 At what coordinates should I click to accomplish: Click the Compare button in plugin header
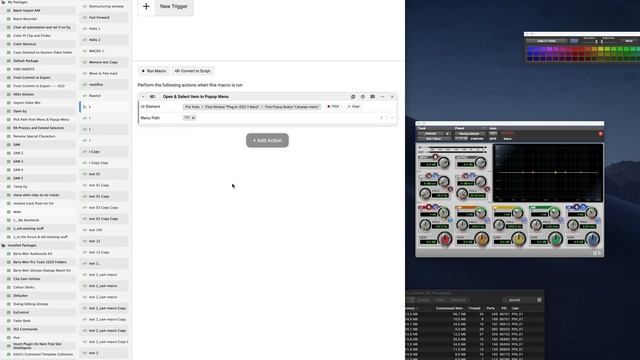pos(477,139)
